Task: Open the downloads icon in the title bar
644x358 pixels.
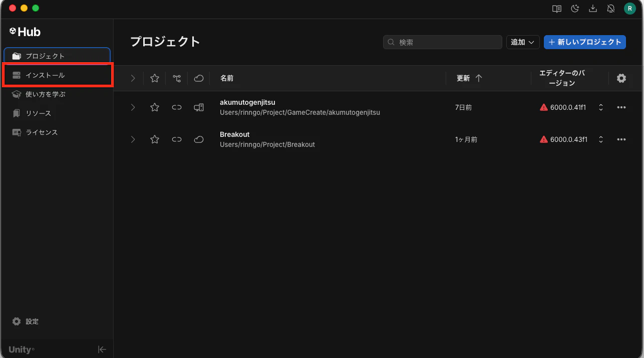Action: tap(593, 9)
